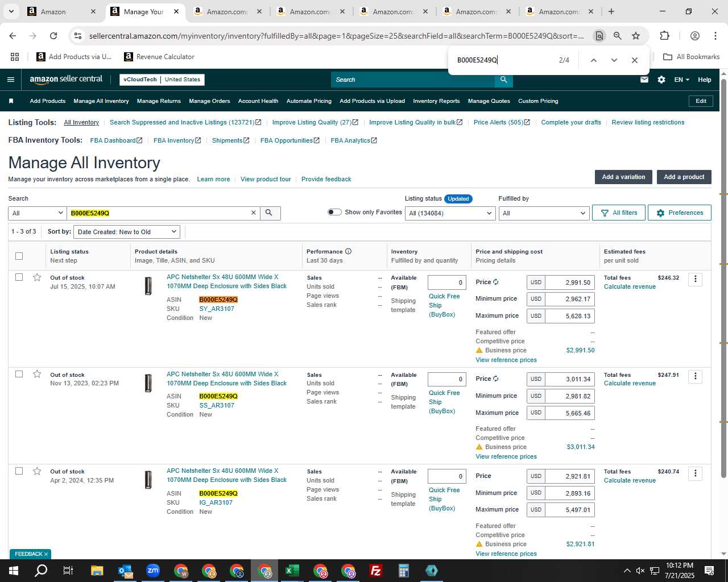Click the SKU link IG_AR3107
Screen dimensions: 728x582
click(x=216, y=502)
